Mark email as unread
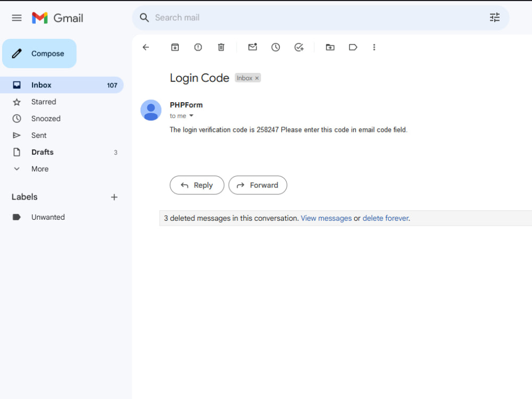The image size is (532, 399). click(253, 47)
